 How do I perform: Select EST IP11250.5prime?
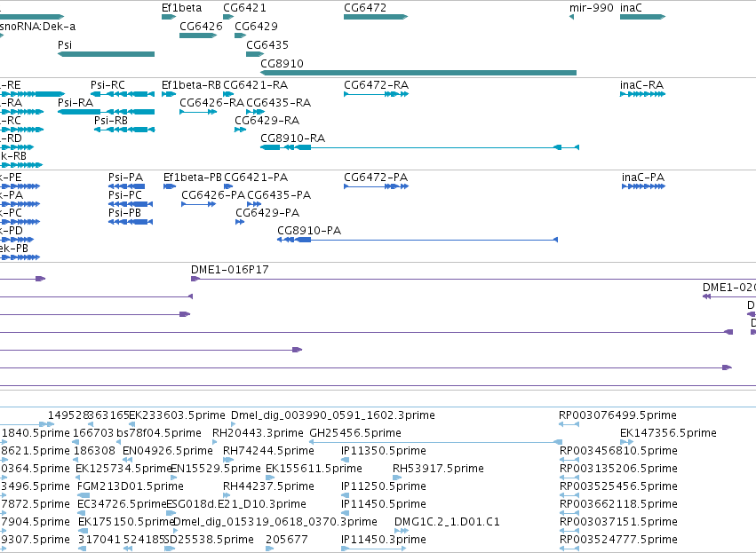click(383, 486)
